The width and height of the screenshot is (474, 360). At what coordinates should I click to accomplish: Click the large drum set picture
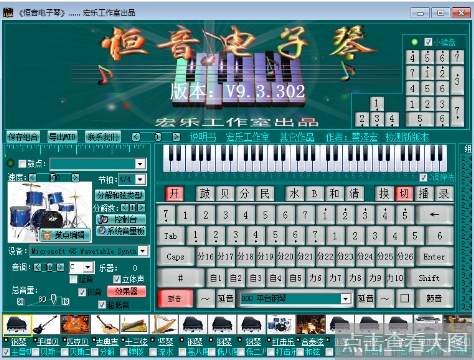50,212
